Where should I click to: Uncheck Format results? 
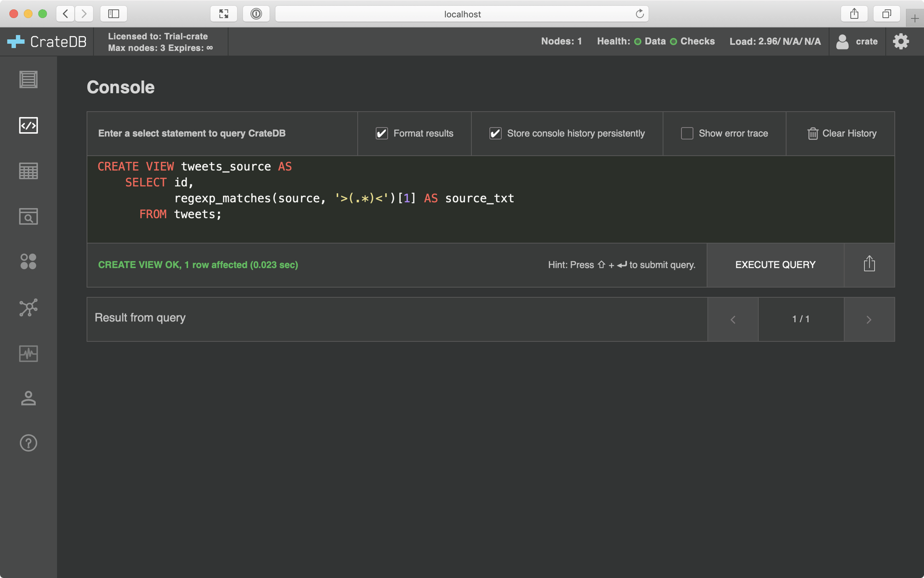381,133
